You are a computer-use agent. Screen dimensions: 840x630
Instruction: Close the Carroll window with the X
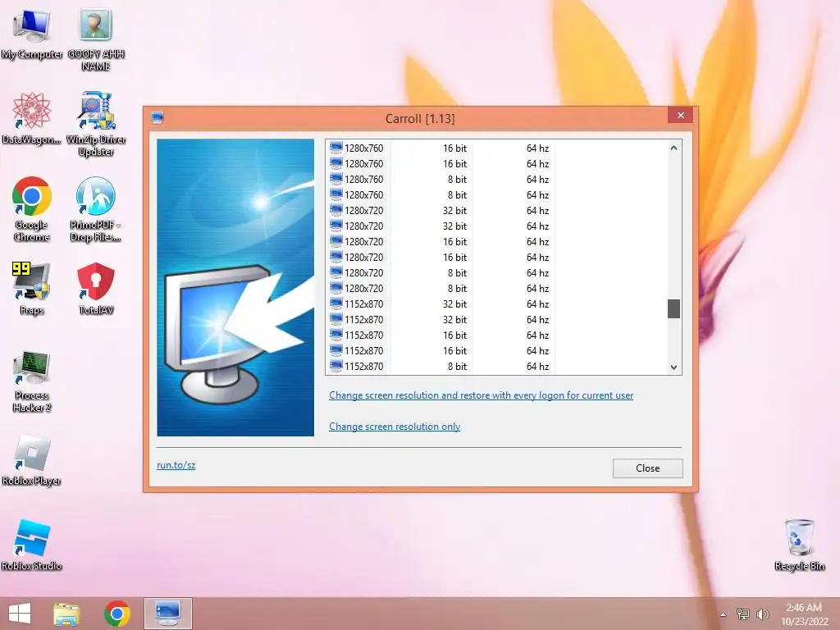680,115
